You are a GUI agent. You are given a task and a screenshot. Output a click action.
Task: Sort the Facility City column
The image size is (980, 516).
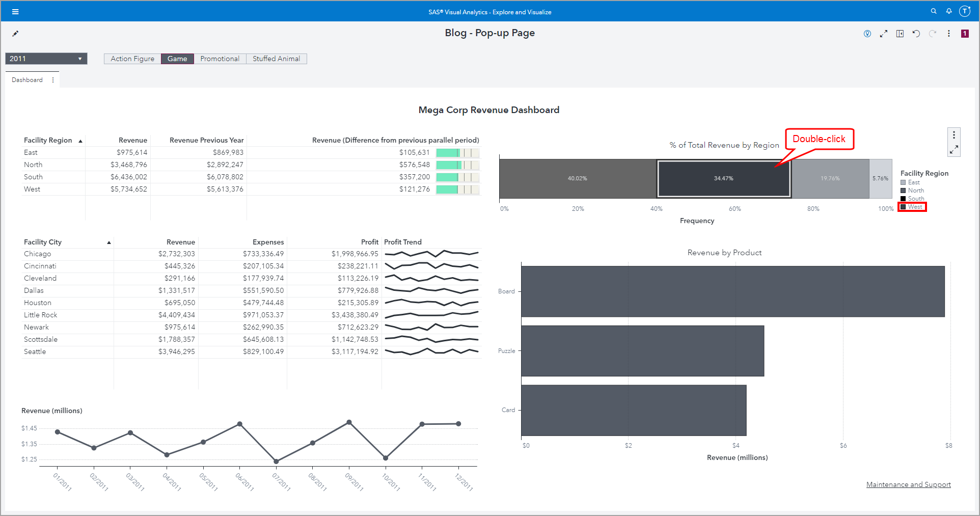pos(108,242)
